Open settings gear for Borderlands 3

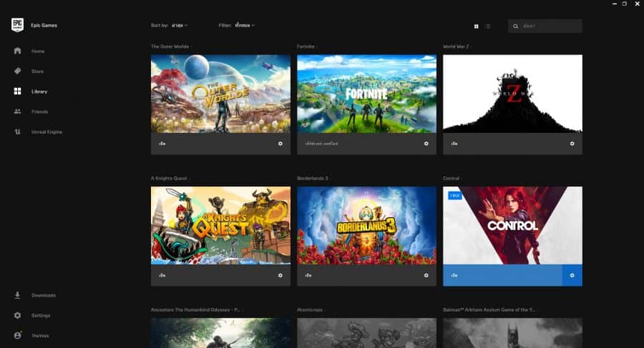click(426, 275)
